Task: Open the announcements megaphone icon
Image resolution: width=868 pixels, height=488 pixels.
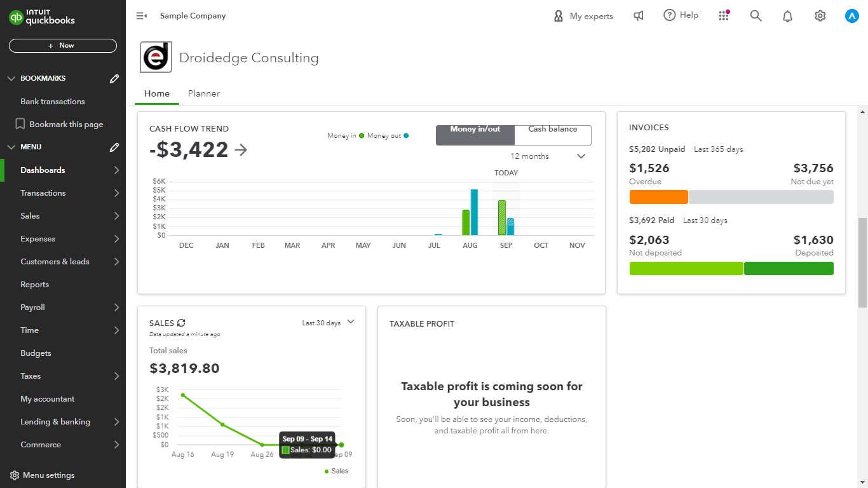Action: (639, 16)
